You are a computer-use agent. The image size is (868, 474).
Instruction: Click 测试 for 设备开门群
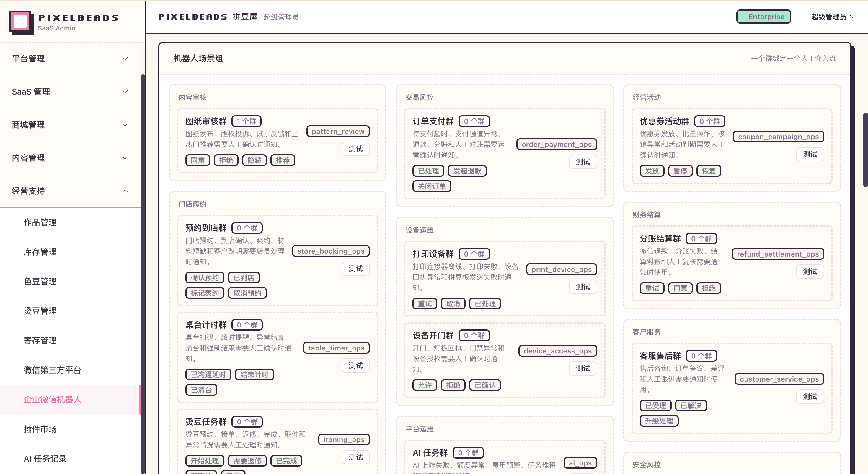583,369
